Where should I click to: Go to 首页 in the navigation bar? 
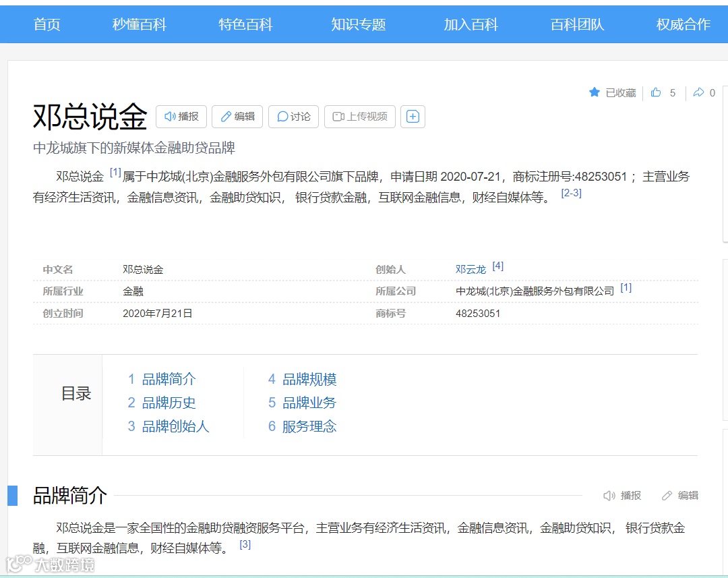(47, 24)
